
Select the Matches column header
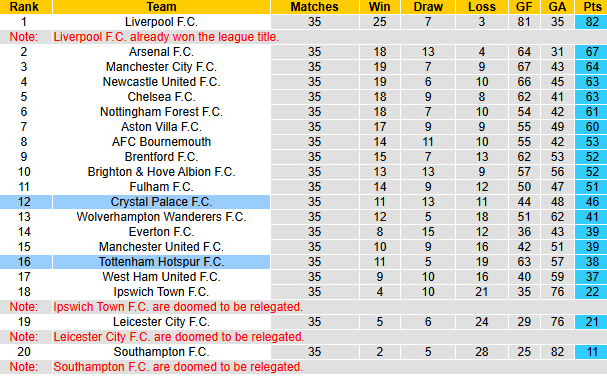click(315, 7)
